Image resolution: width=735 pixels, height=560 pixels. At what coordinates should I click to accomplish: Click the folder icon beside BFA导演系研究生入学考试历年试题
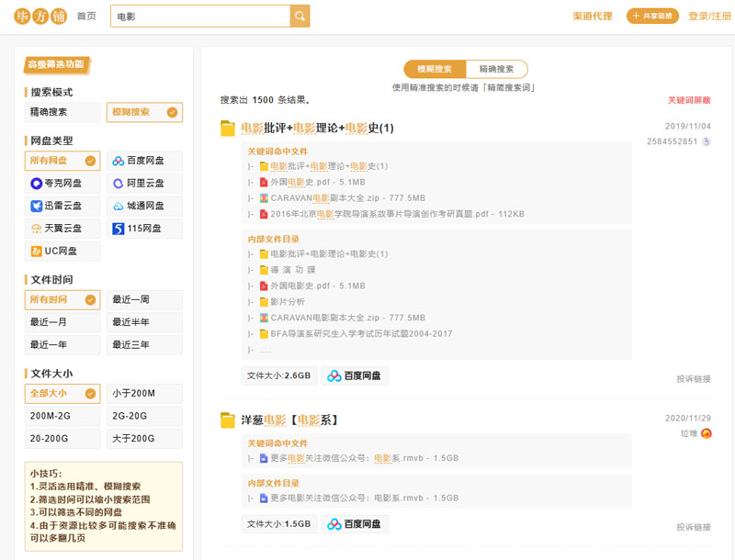pyautogui.click(x=264, y=334)
